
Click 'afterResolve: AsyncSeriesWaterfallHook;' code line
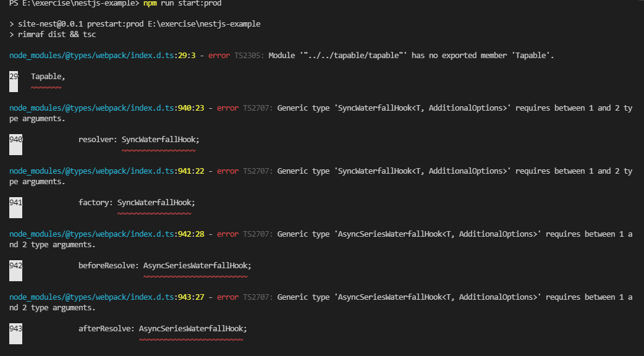163,328
